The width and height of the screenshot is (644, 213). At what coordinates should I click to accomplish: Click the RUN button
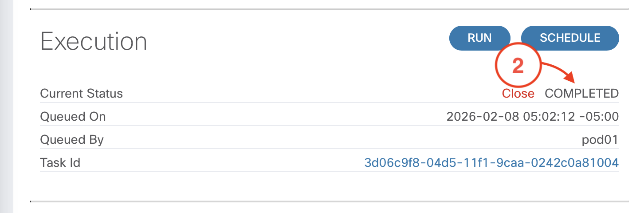click(x=479, y=38)
